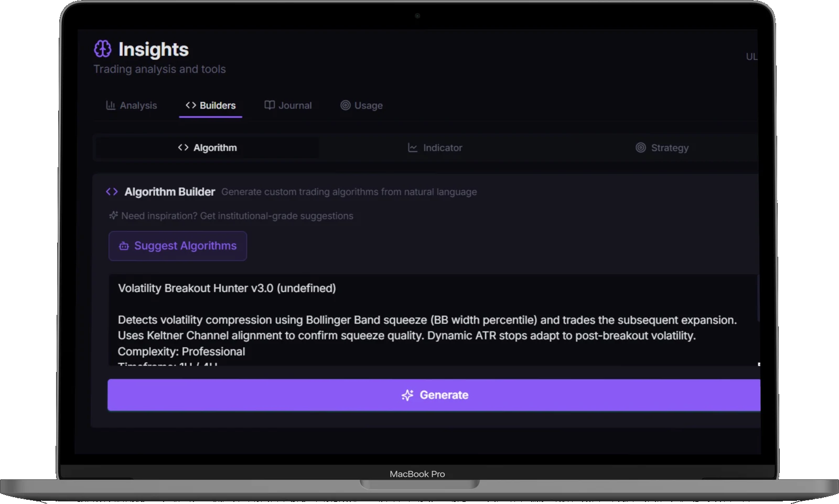839x504 pixels.
Task: Open the Analysis tab
Action: click(x=132, y=105)
